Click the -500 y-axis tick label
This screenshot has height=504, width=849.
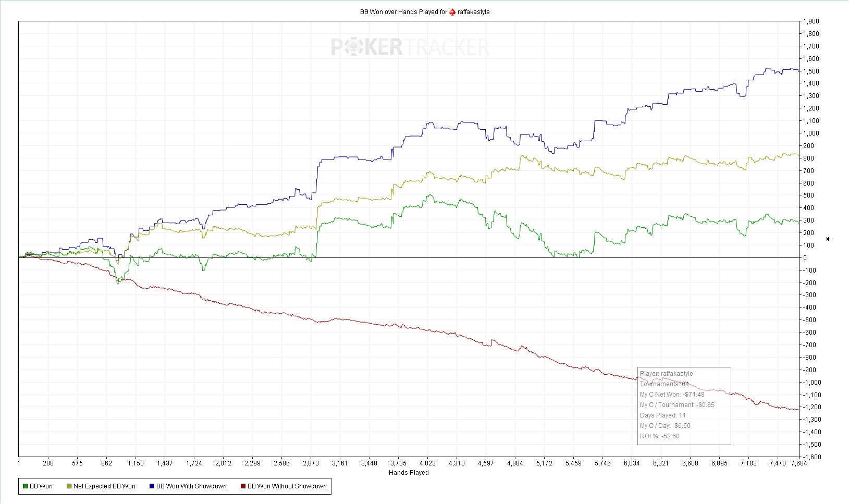tap(809, 320)
